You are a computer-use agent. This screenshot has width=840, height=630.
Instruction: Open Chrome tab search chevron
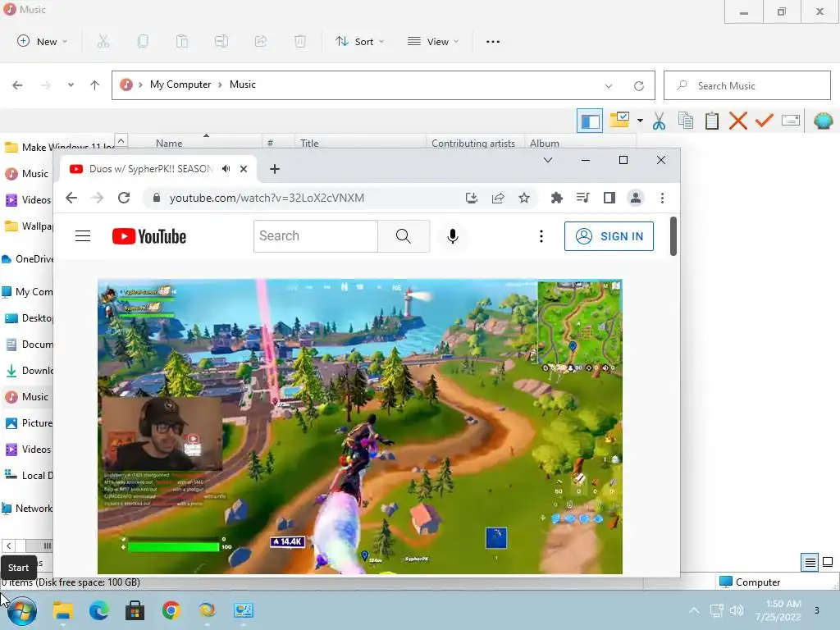547,160
